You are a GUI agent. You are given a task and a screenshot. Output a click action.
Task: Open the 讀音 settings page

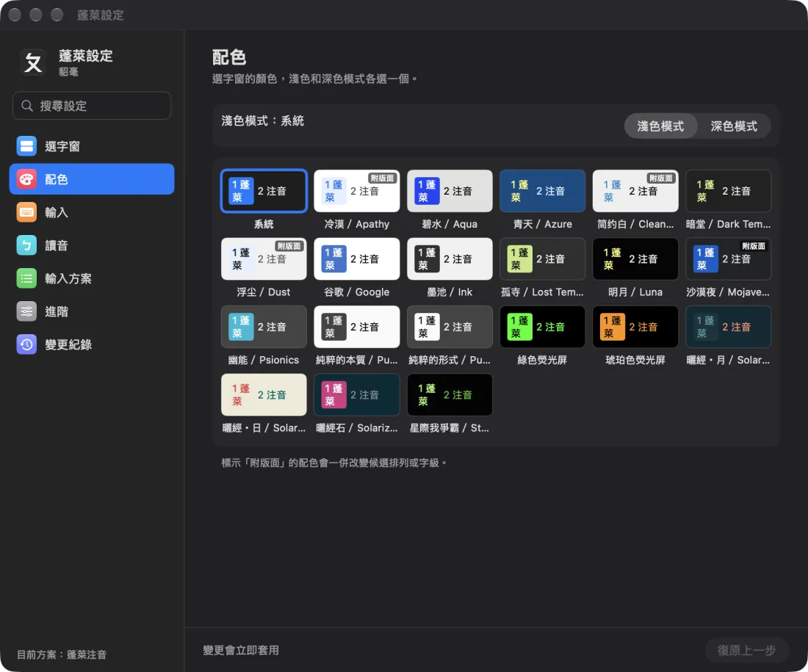tap(92, 245)
